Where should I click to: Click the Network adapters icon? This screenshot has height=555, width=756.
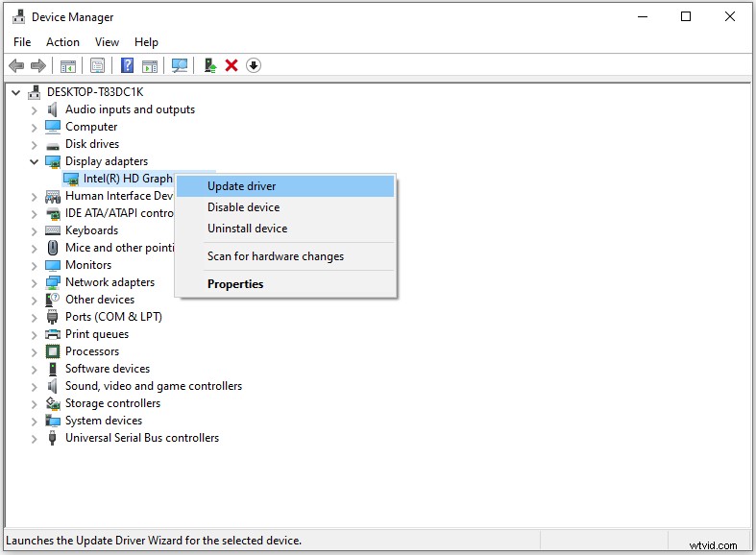coord(53,282)
